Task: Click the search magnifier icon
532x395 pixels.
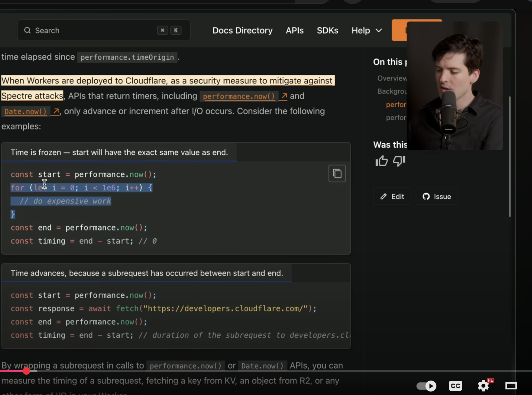Action: [27, 30]
